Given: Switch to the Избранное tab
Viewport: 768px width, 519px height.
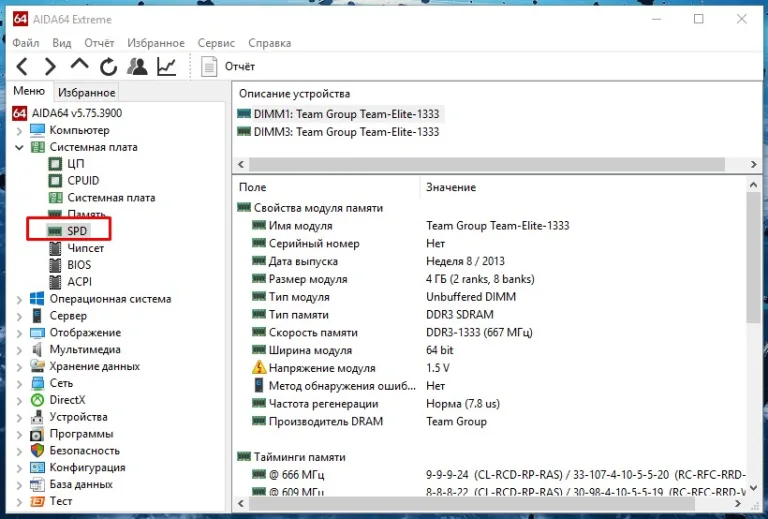Looking at the screenshot, I should (x=86, y=92).
